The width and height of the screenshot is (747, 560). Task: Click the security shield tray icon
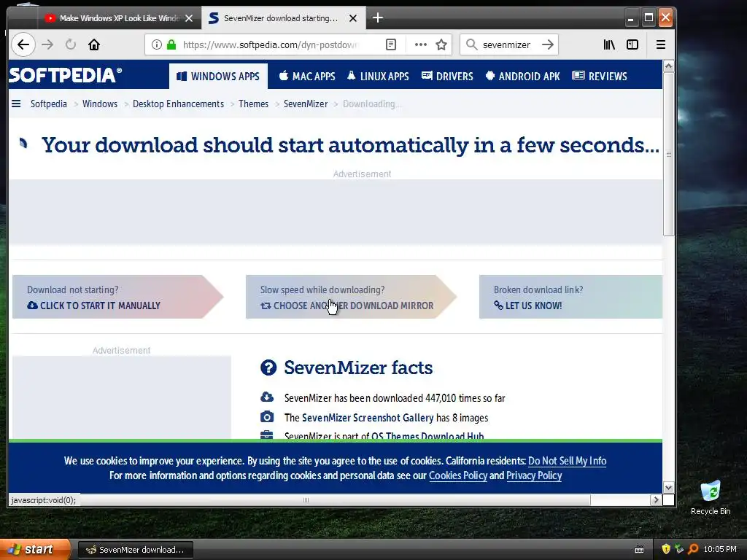coord(666,549)
